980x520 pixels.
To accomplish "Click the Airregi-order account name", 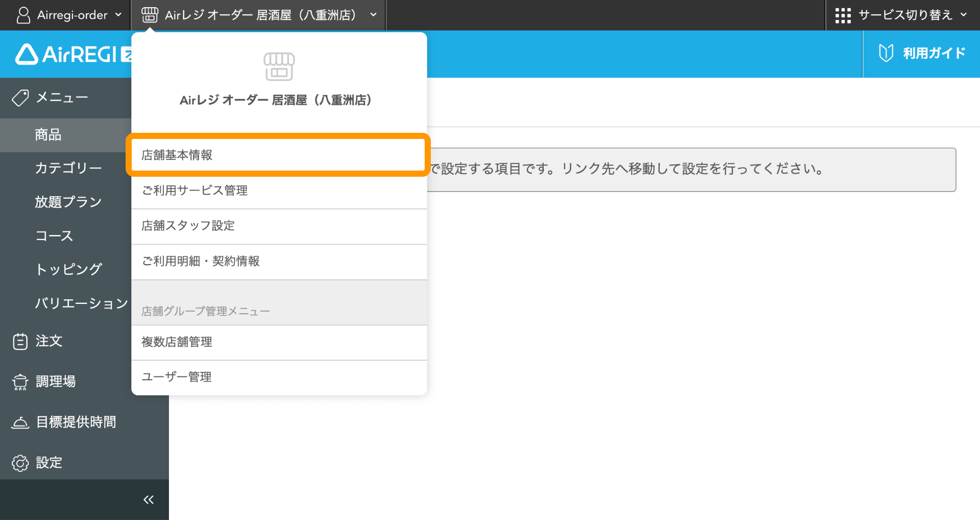I will coord(72,15).
